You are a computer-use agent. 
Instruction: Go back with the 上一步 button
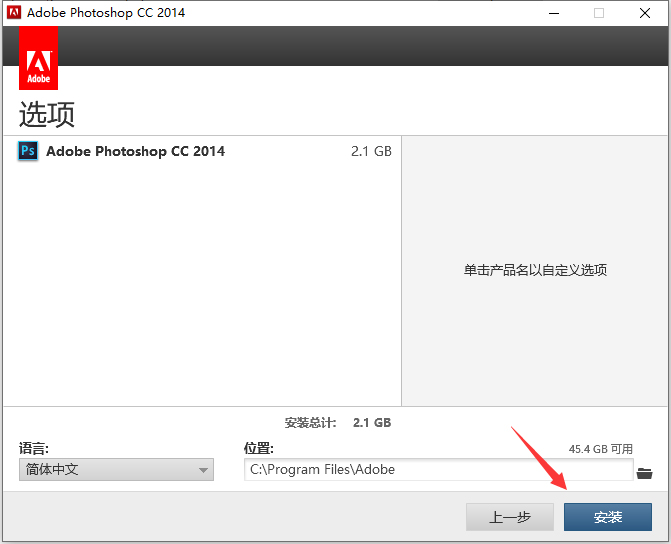(510, 517)
